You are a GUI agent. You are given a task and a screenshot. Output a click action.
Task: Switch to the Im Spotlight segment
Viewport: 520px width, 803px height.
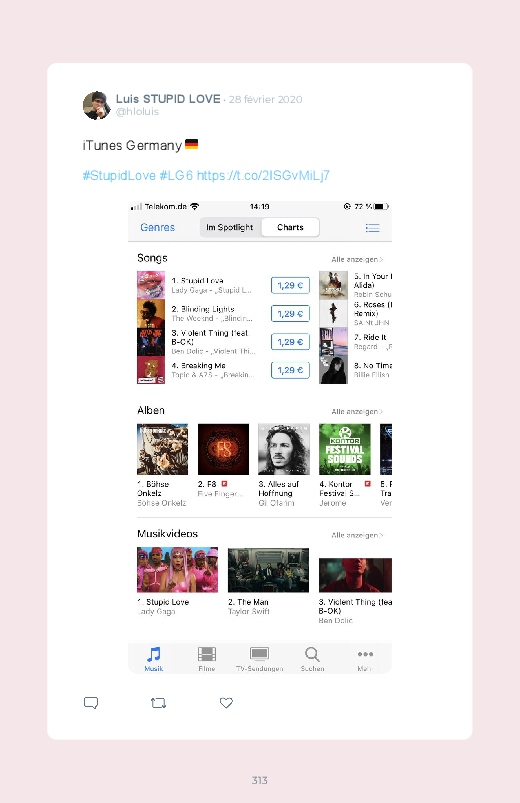[230, 227]
